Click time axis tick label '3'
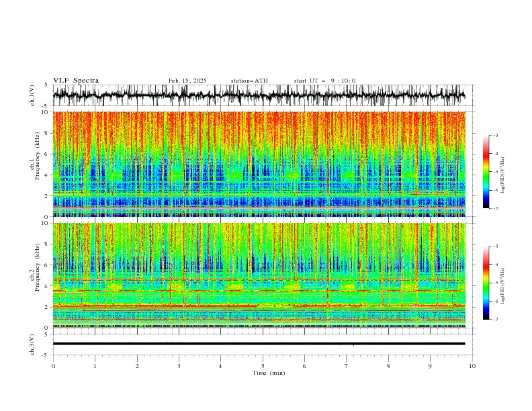Image resolution: width=532 pixels, height=411 pixels. pyautogui.click(x=179, y=366)
